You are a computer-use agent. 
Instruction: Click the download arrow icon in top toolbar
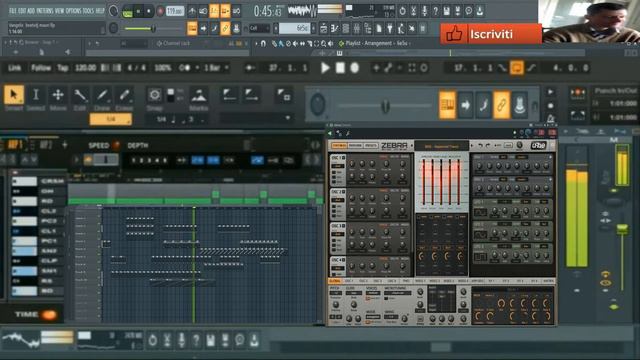click(480, 11)
